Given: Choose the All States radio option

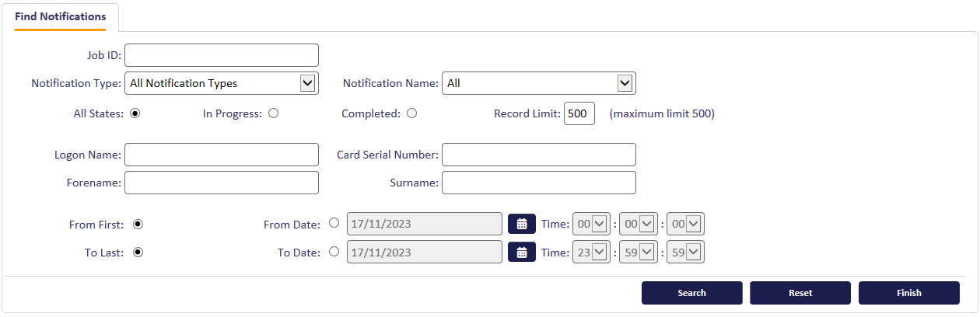Looking at the screenshot, I should click(x=135, y=113).
